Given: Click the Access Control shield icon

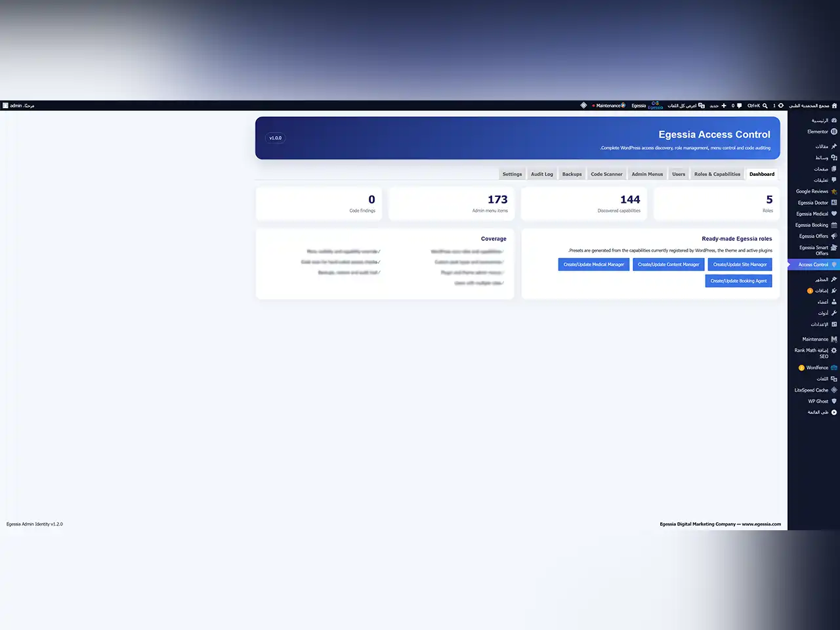Looking at the screenshot, I should [x=834, y=264].
